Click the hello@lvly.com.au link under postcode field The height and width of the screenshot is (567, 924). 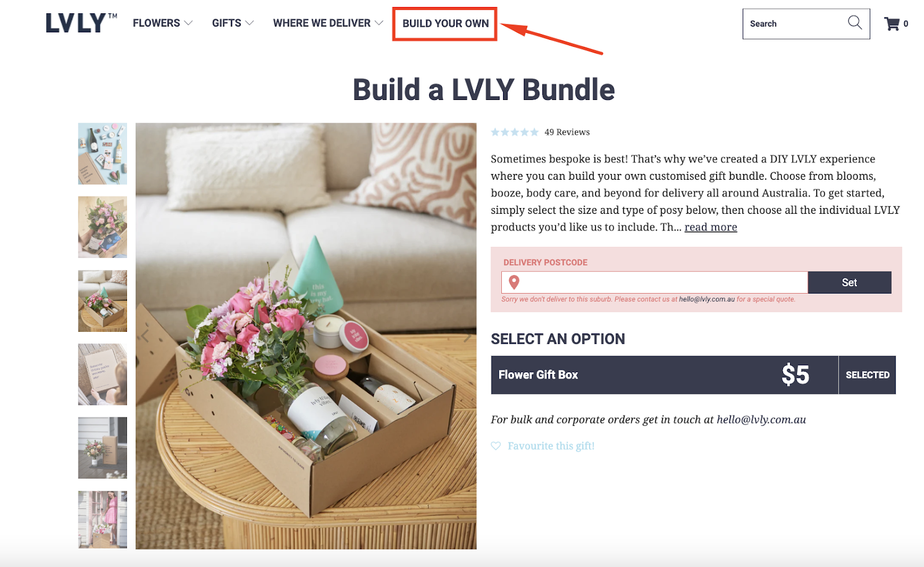coord(707,299)
